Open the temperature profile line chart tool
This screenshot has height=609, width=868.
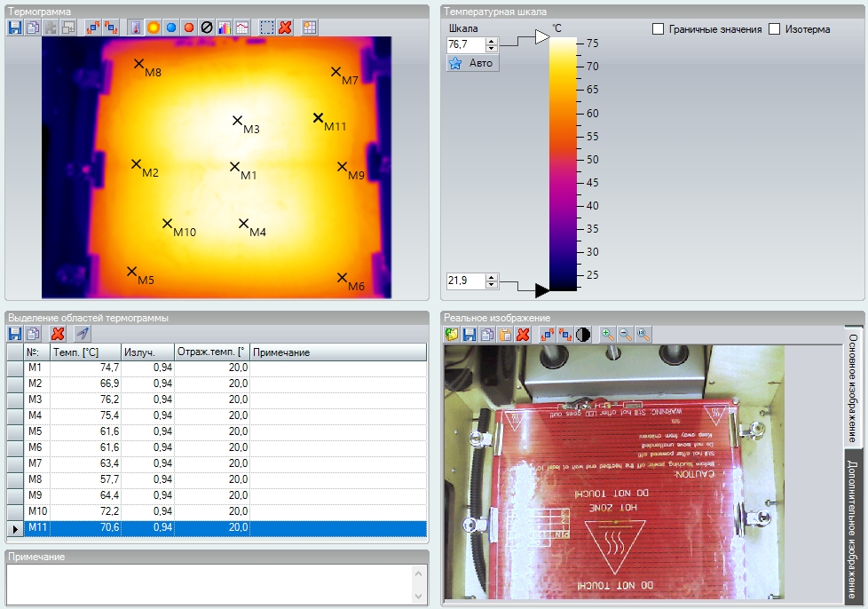(x=241, y=28)
